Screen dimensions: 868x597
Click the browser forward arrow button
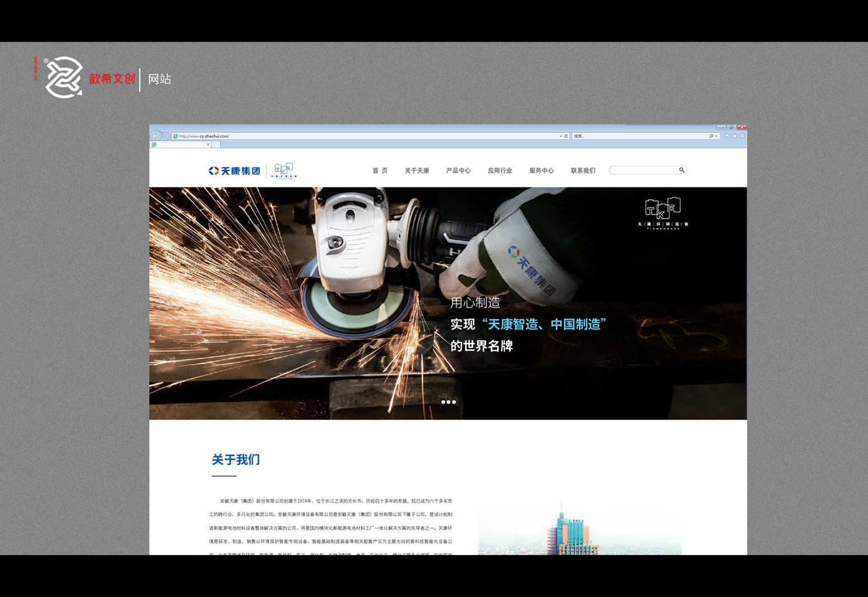(166, 136)
